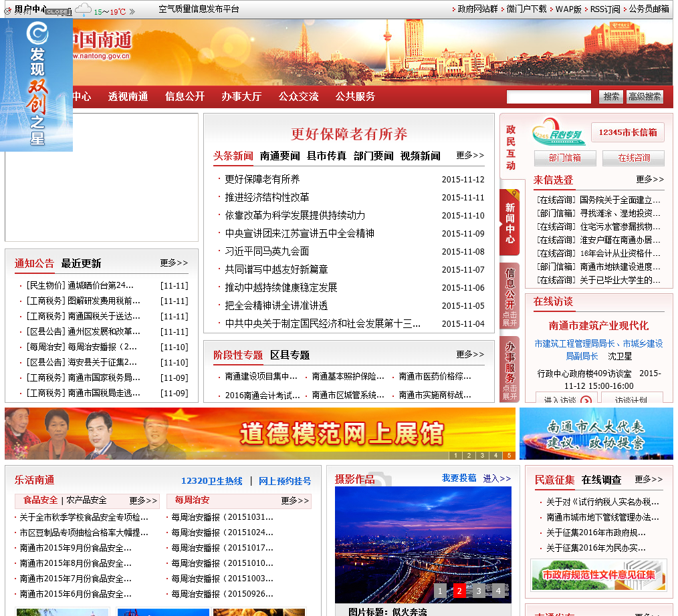Click the double-arrow icon beside the temperature

[x=132, y=11]
